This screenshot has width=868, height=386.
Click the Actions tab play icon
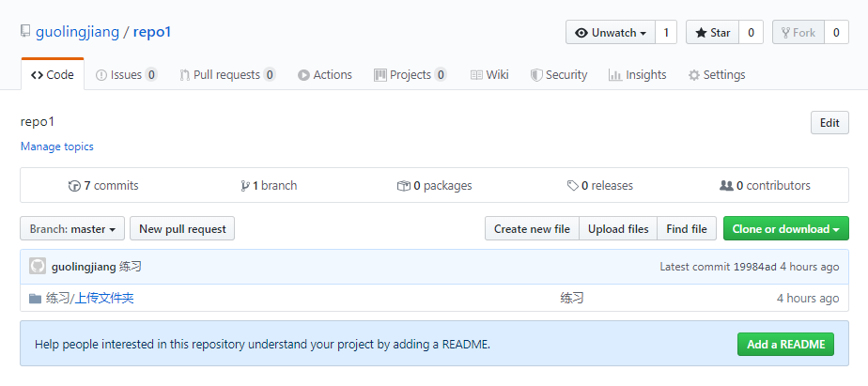pos(303,75)
